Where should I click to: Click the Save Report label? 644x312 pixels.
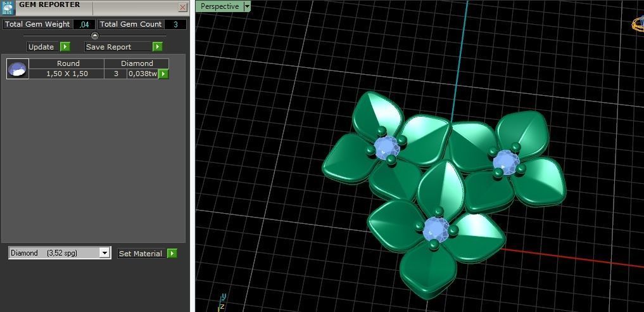click(109, 47)
